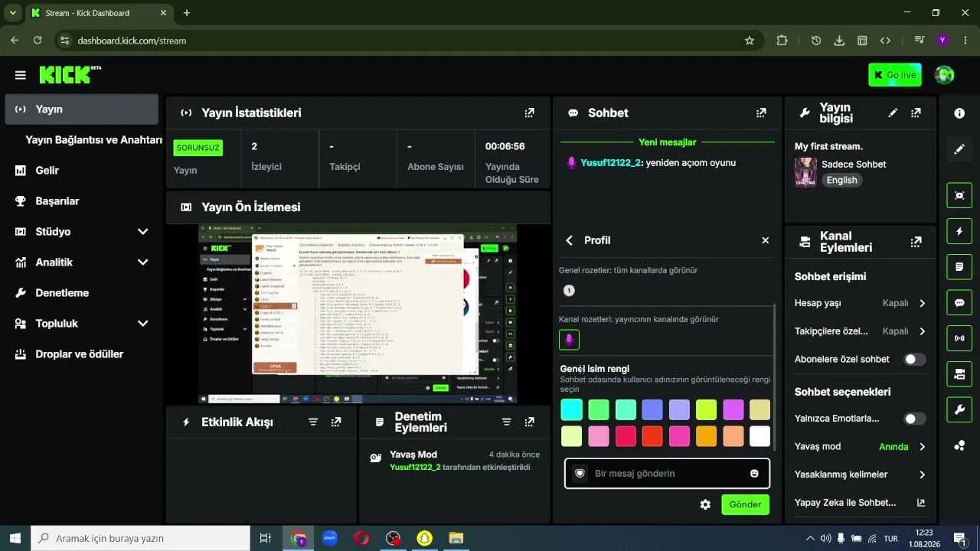Expand the Stüdyo sidebar section
The width and height of the screenshot is (980, 551).
click(x=142, y=232)
